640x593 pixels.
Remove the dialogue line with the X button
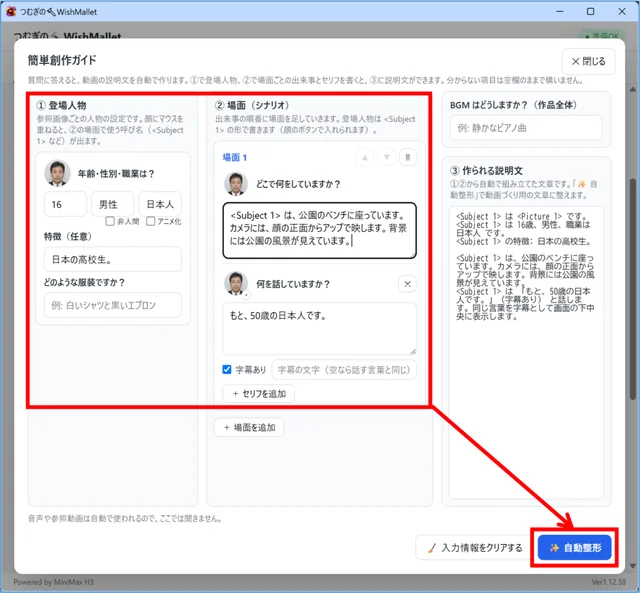pyautogui.click(x=407, y=284)
